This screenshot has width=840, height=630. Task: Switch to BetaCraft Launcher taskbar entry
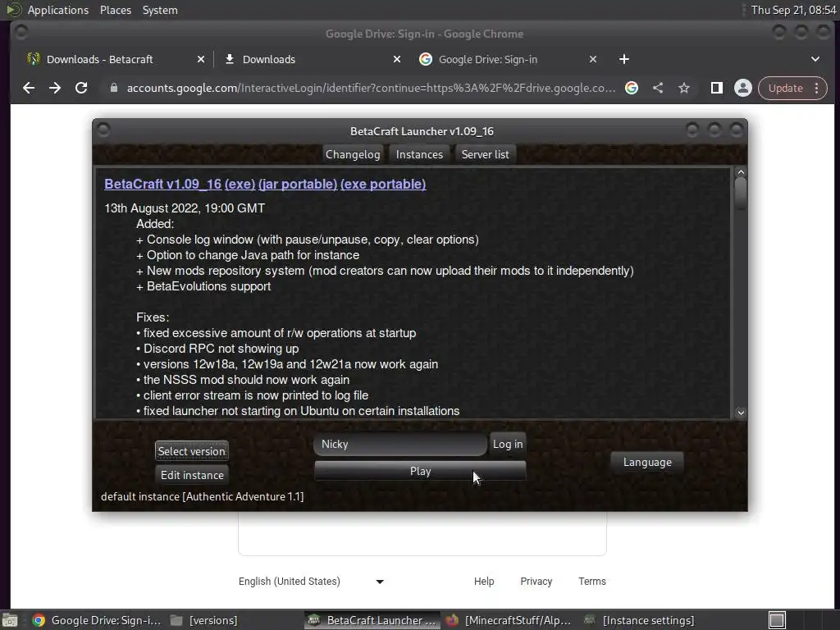[x=372, y=620]
